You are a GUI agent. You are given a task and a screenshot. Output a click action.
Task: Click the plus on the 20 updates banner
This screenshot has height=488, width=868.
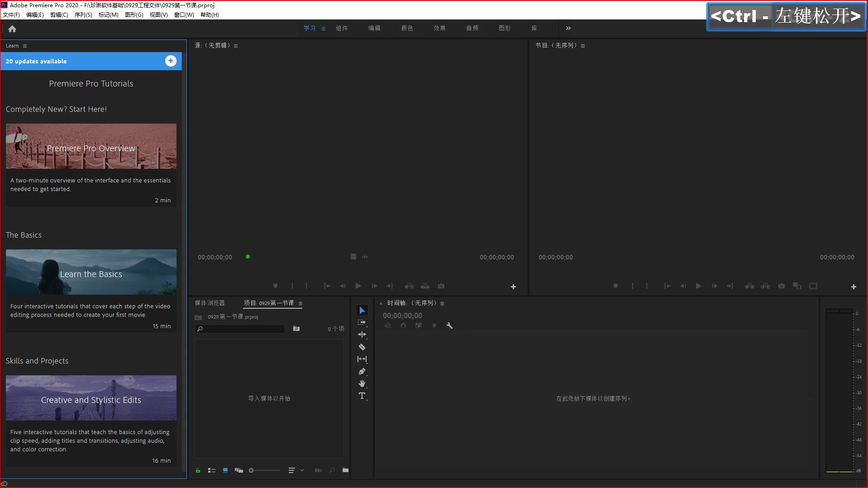pyautogui.click(x=171, y=61)
